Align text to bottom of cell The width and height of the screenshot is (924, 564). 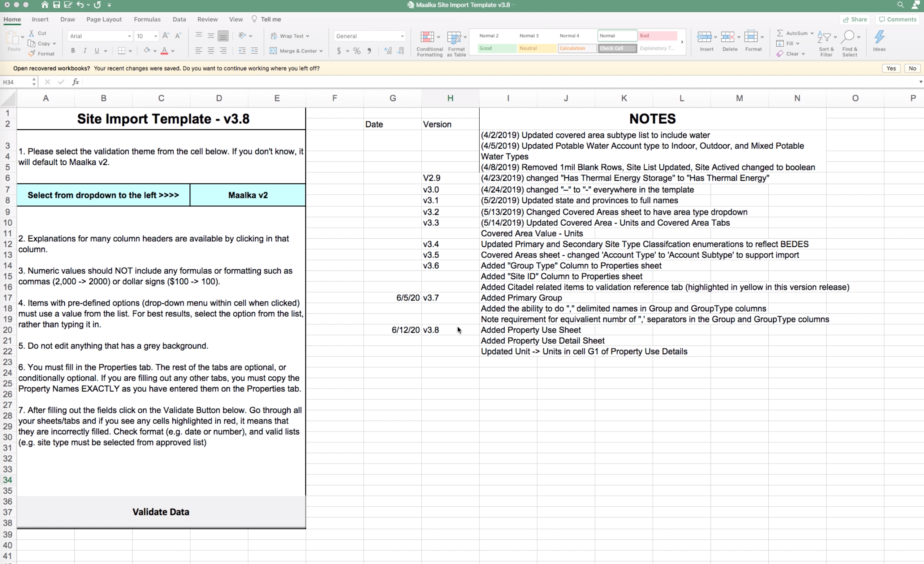[x=223, y=36]
